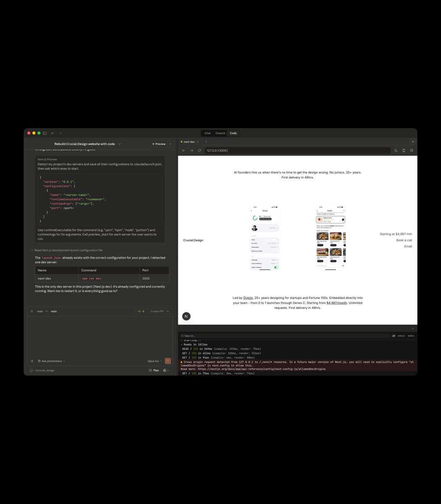The width and height of the screenshot is (441, 504).
Task: Click 'Starting at $4,987 mth' link
Action: tap(396, 234)
